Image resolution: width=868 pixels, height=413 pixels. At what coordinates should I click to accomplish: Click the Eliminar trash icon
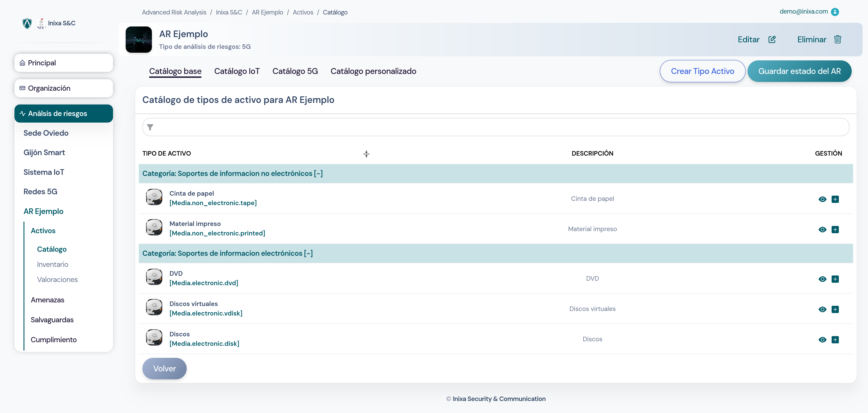point(837,39)
